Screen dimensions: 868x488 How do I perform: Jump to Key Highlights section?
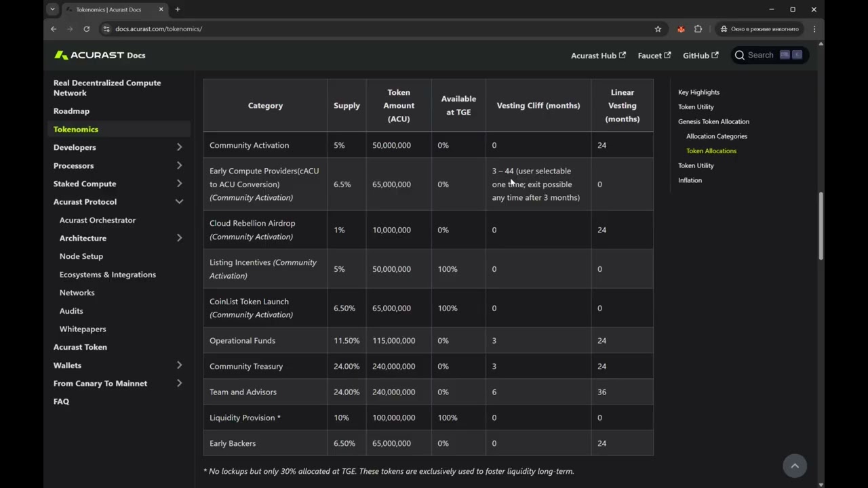pos(699,92)
